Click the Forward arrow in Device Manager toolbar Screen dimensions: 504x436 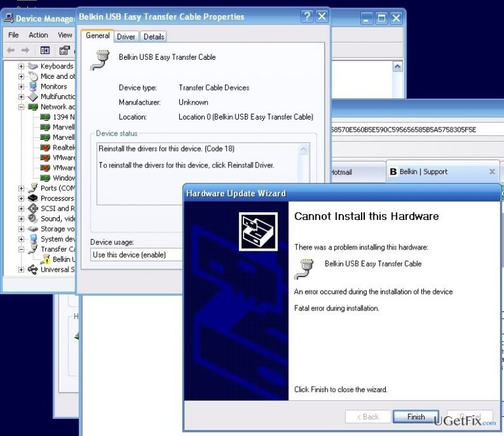coord(26,50)
